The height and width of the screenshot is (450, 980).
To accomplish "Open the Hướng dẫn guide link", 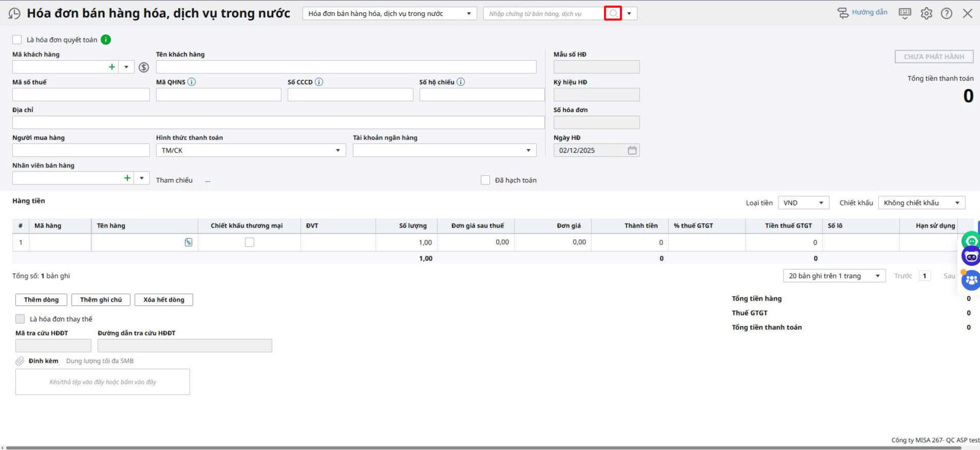I will pyautogui.click(x=869, y=12).
